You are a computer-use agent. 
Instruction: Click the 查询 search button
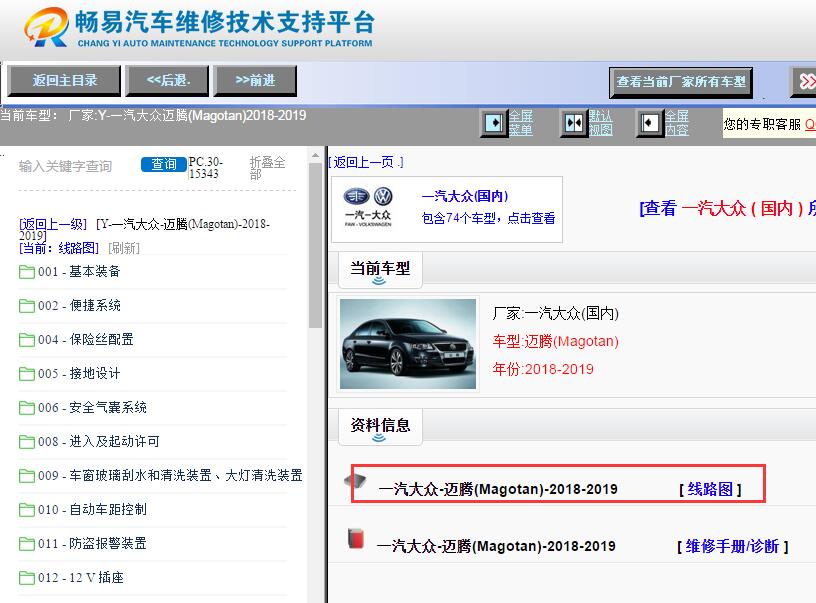click(163, 164)
